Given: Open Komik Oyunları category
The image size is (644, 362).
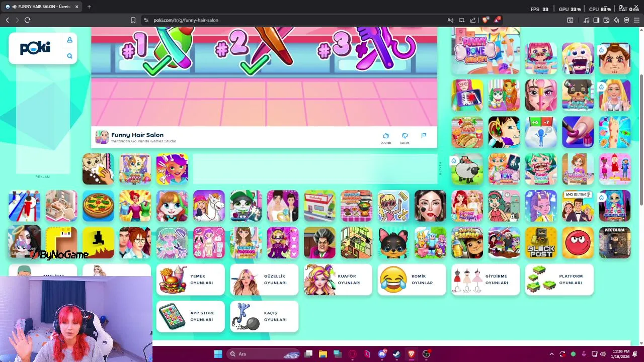Looking at the screenshot, I should pos(412,280).
